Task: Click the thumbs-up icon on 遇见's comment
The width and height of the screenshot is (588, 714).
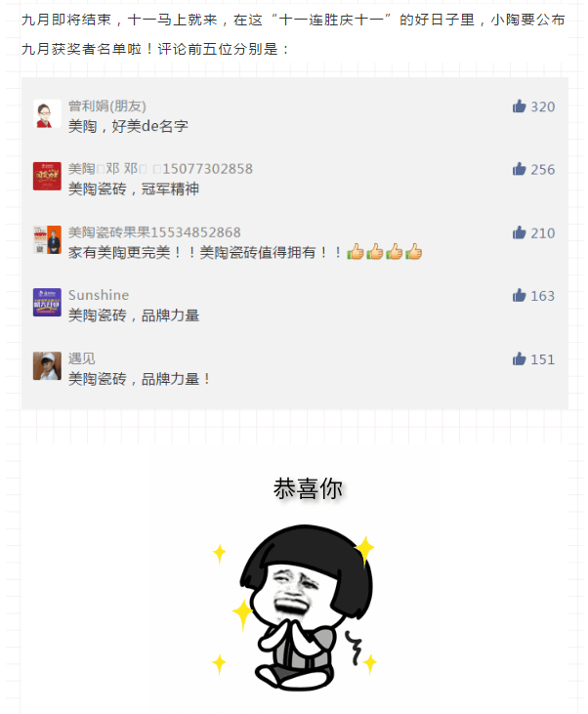Action: coord(519,359)
